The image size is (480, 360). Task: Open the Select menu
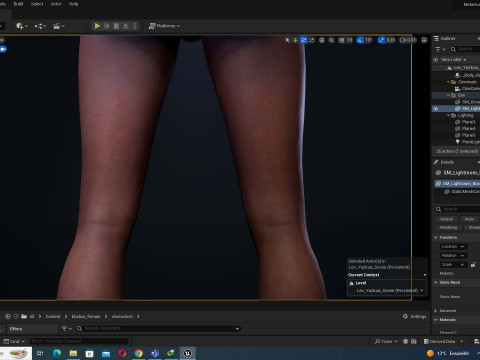pyautogui.click(x=37, y=4)
